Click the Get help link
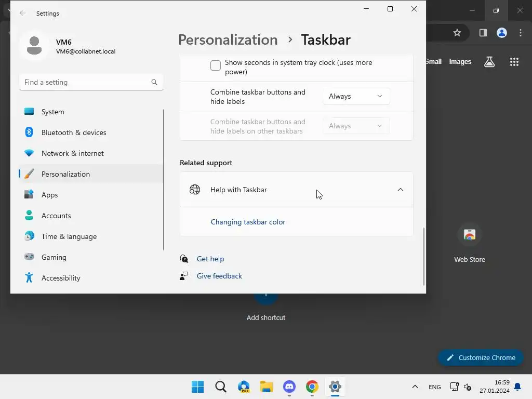 (210, 259)
